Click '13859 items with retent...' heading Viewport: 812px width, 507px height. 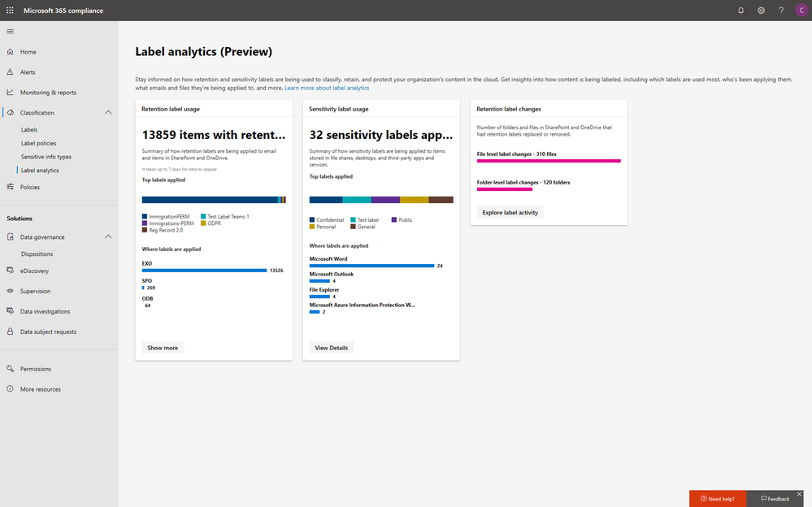pyautogui.click(x=214, y=135)
